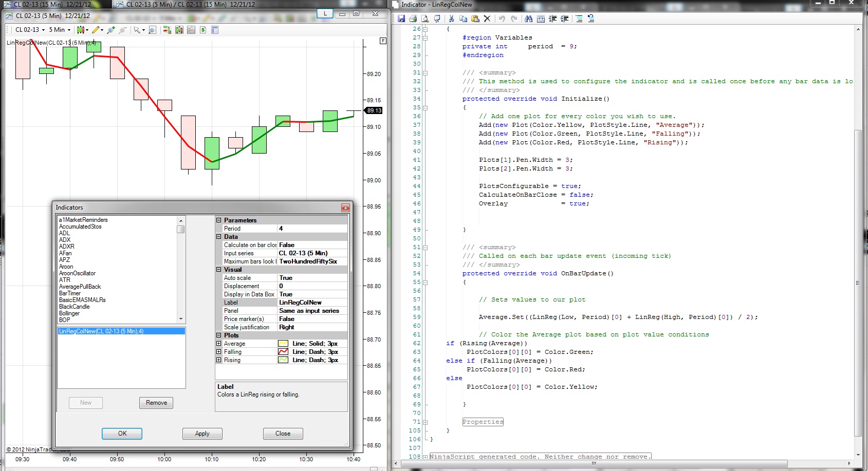This screenshot has height=471, width=868.
Task: Select the pencil drawing tools icon
Action: [96, 30]
